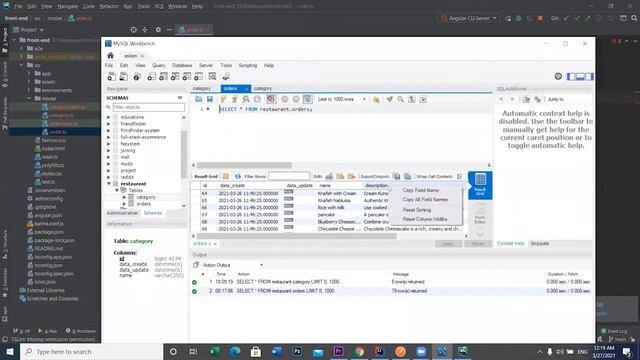Beautify the query with the broom icon
This screenshot has height=360, width=640.
coord(389,99)
